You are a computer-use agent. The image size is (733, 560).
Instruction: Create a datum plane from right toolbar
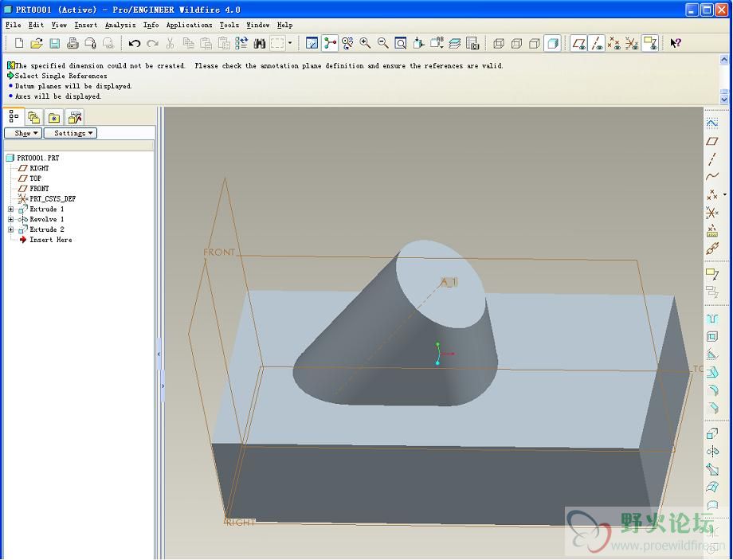click(712, 141)
